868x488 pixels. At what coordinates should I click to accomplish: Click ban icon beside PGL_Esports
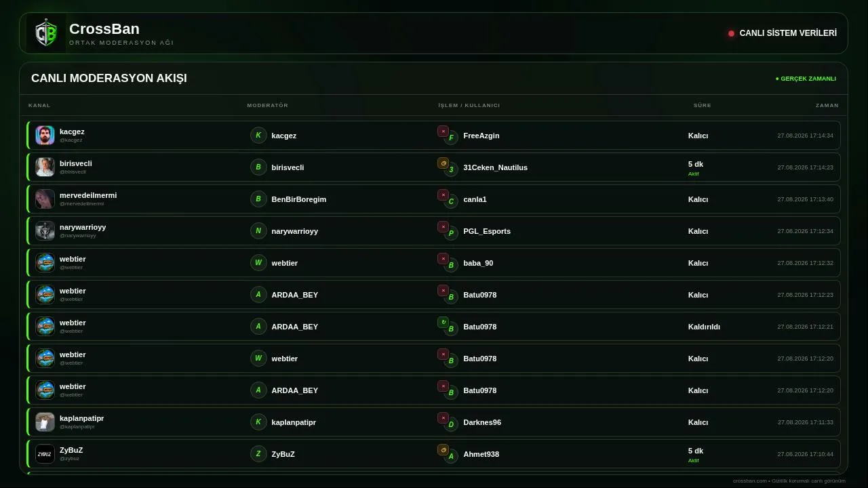tap(443, 227)
